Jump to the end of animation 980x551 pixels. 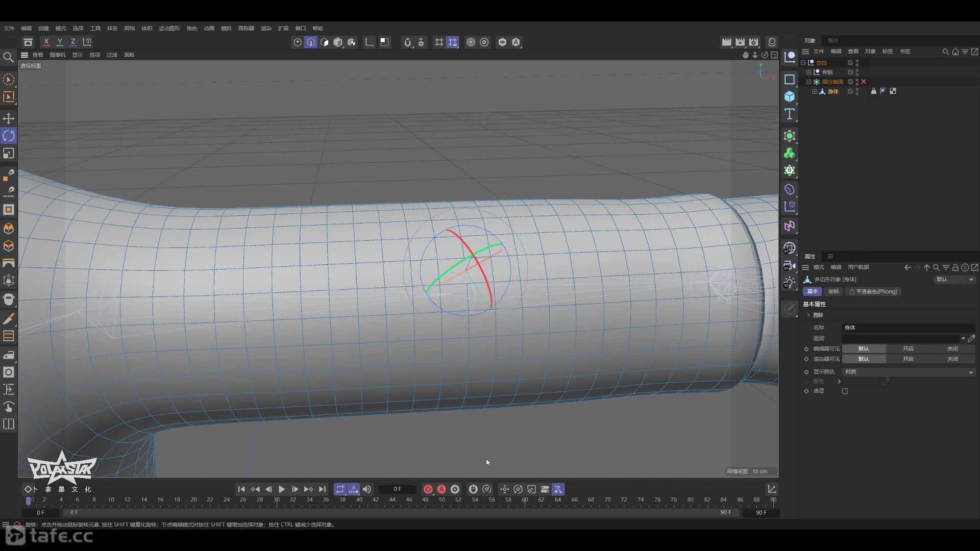322,489
